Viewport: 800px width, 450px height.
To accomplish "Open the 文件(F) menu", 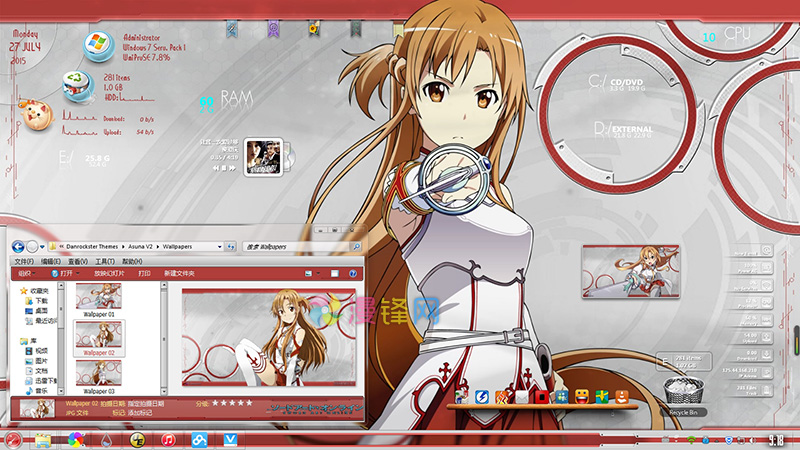I will pos(25,260).
